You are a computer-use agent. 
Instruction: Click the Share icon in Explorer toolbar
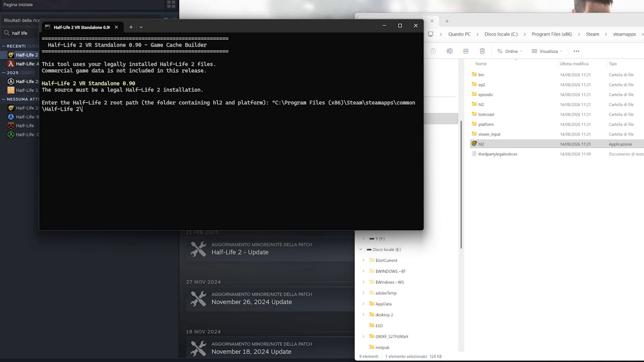pyautogui.click(x=466, y=51)
